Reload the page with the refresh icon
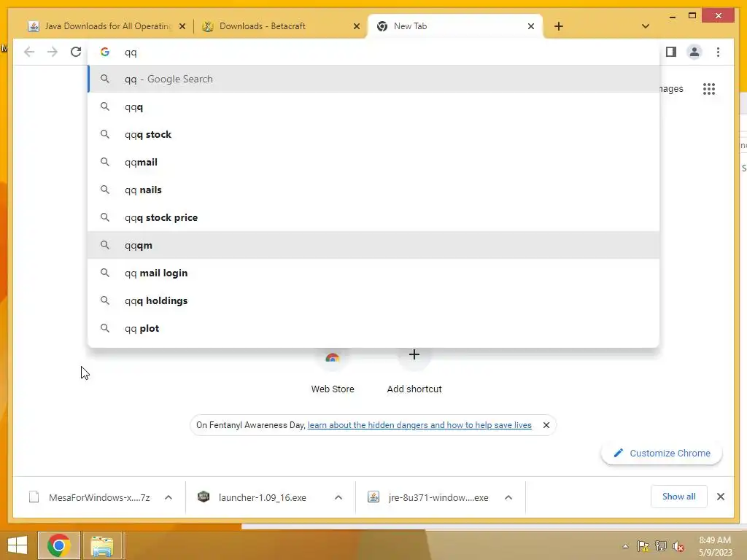747x560 pixels. coord(76,52)
